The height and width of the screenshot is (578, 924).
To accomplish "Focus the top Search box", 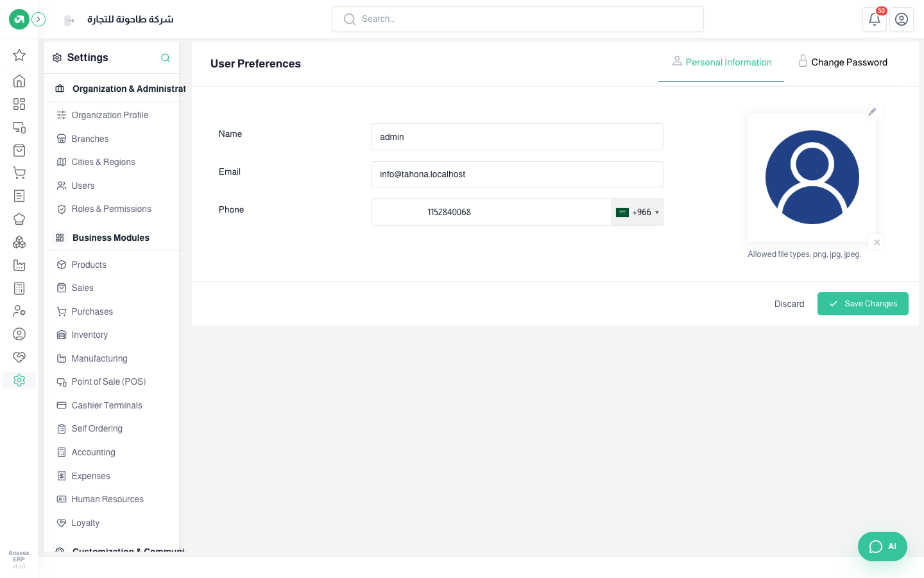I will click(x=518, y=19).
